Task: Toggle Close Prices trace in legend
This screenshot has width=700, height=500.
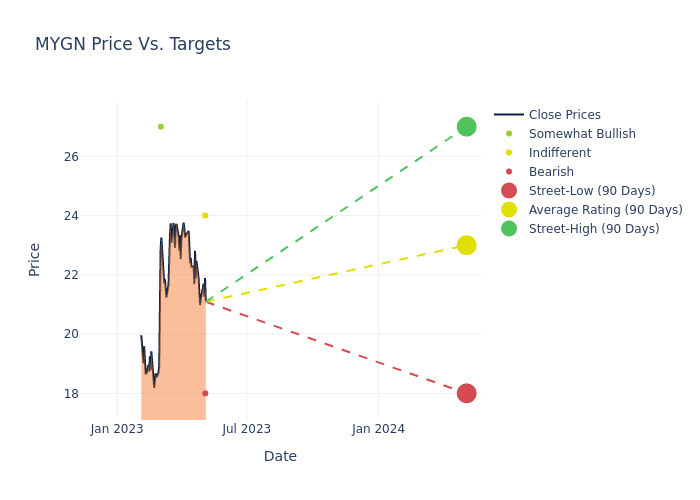Action: coord(564,115)
